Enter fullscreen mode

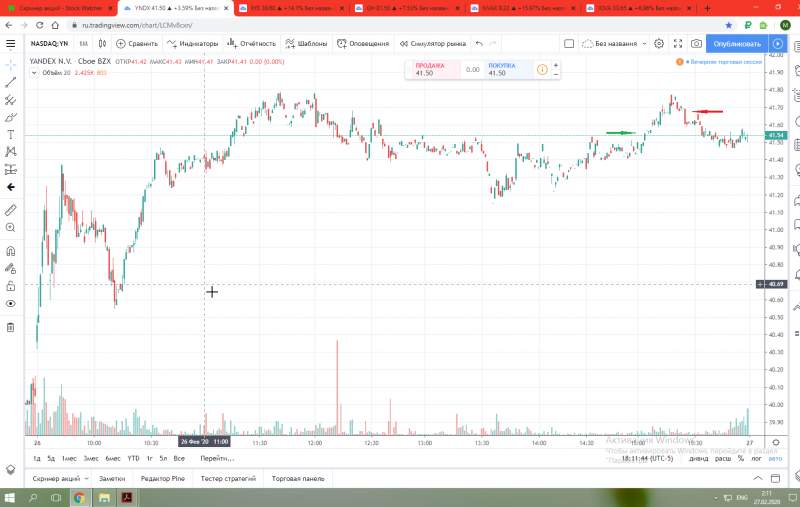(678, 44)
